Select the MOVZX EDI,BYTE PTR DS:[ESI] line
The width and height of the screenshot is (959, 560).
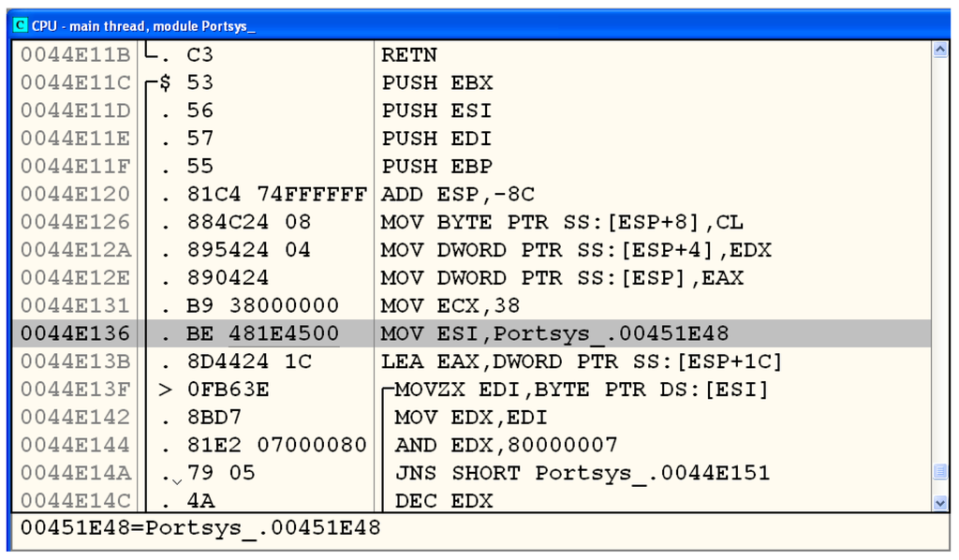[581, 390]
